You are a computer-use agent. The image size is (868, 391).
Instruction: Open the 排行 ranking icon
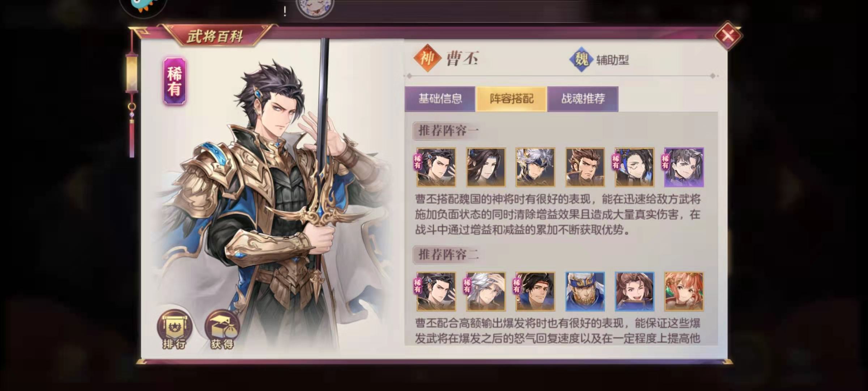174,329
